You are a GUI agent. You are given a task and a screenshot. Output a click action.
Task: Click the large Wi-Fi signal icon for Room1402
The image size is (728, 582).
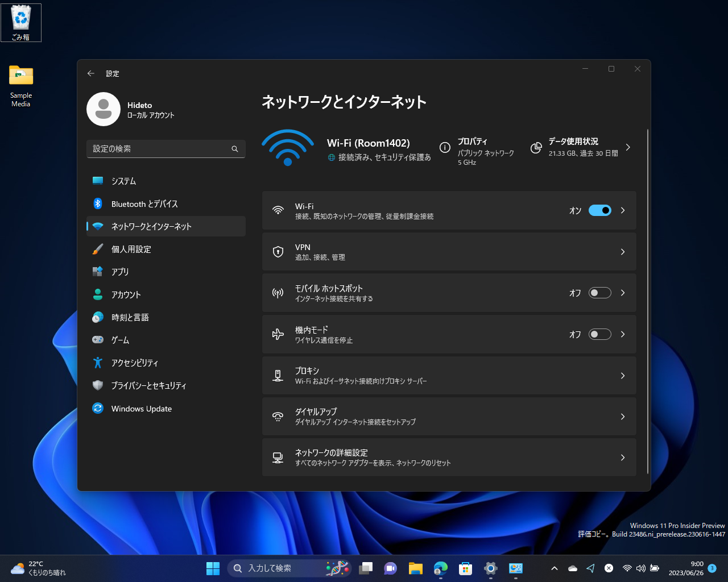[288, 147]
